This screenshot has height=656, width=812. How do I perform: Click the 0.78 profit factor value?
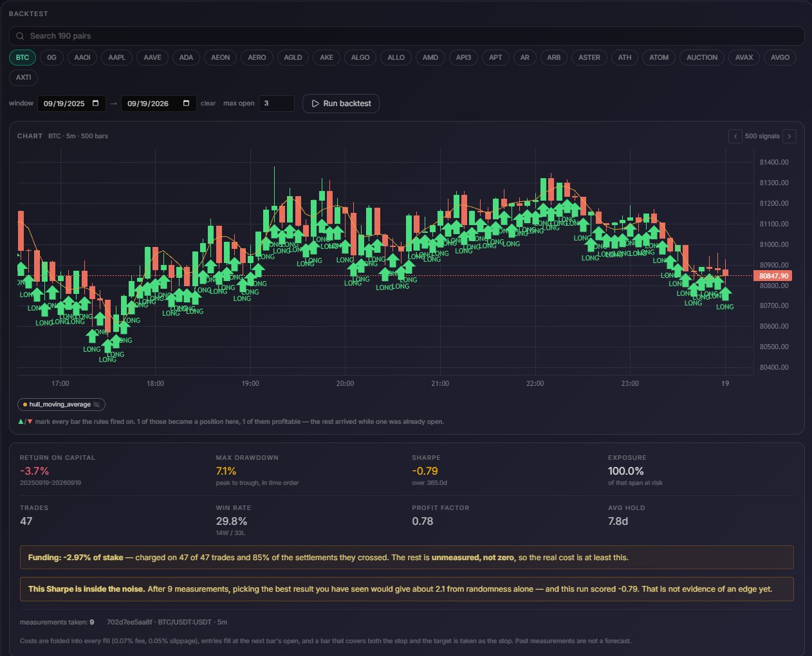click(x=423, y=522)
